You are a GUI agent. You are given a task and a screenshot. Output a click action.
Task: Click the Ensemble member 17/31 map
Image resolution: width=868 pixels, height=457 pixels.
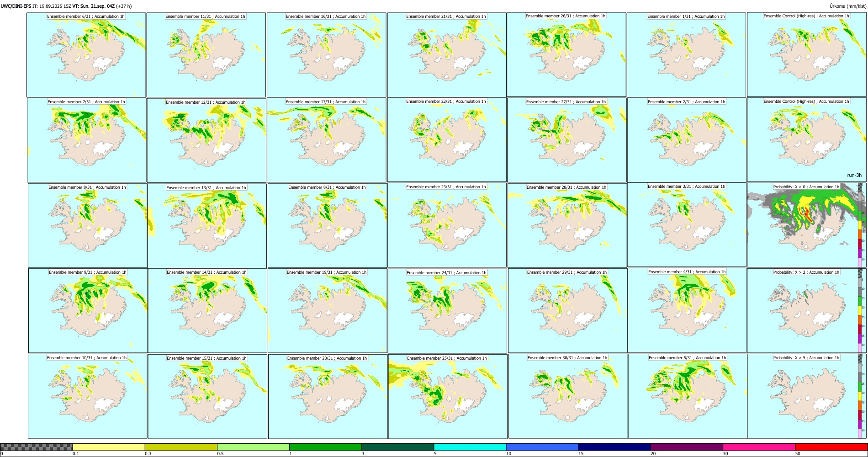[327, 140]
